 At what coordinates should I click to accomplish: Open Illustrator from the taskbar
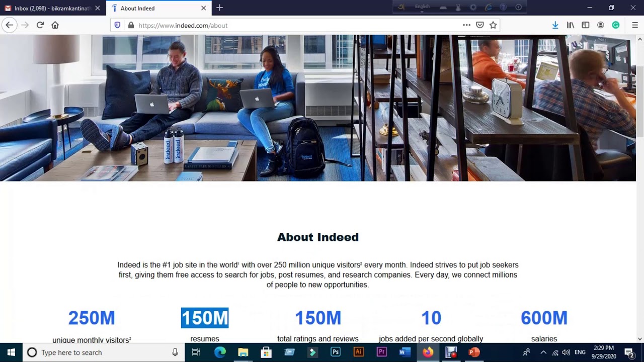pyautogui.click(x=359, y=352)
